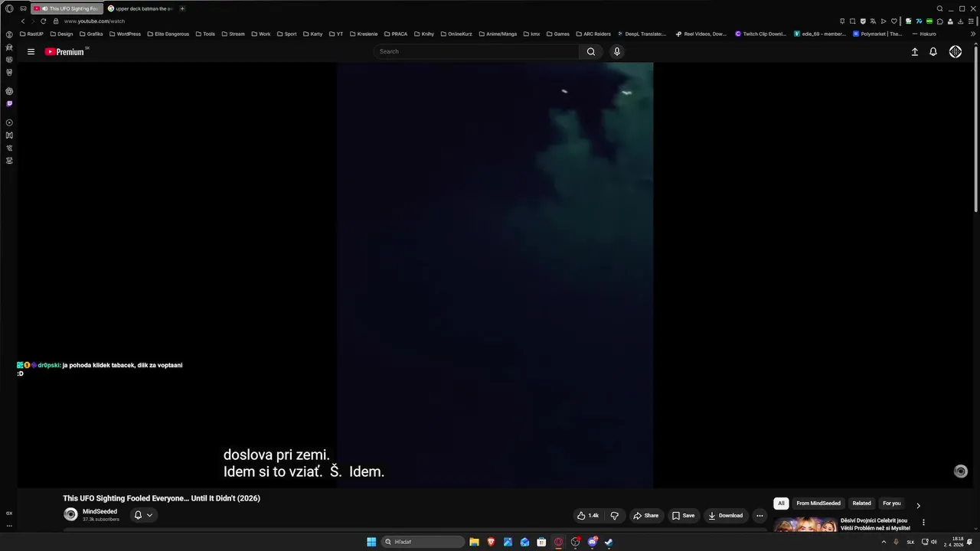980x551 pixels.
Task: Reload the page in the browser
Action: pos(43,21)
